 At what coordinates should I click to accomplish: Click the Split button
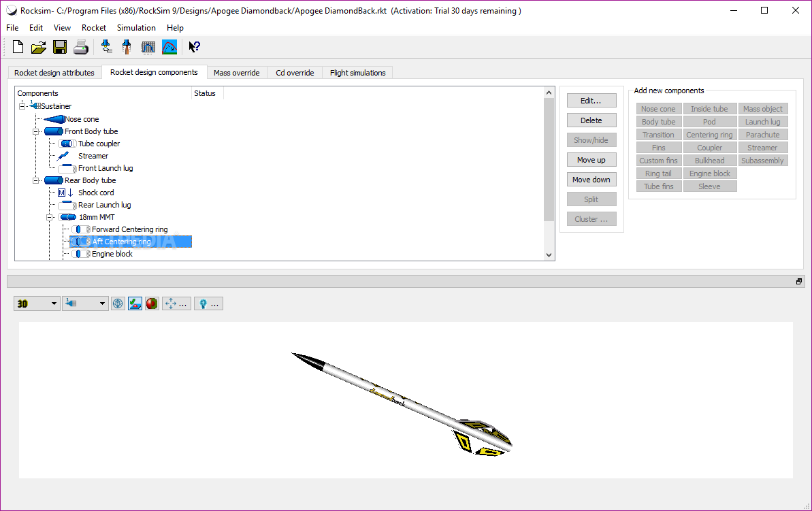[x=591, y=199]
